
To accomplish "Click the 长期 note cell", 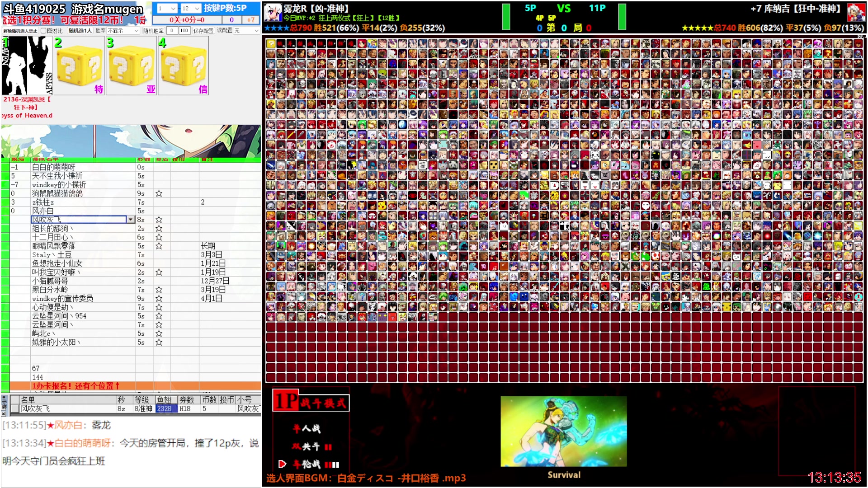I will coord(230,246).
